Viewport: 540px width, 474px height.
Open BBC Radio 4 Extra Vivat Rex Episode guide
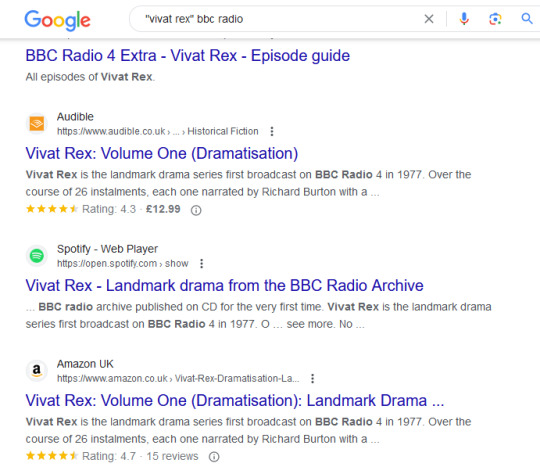coord(188,56)
